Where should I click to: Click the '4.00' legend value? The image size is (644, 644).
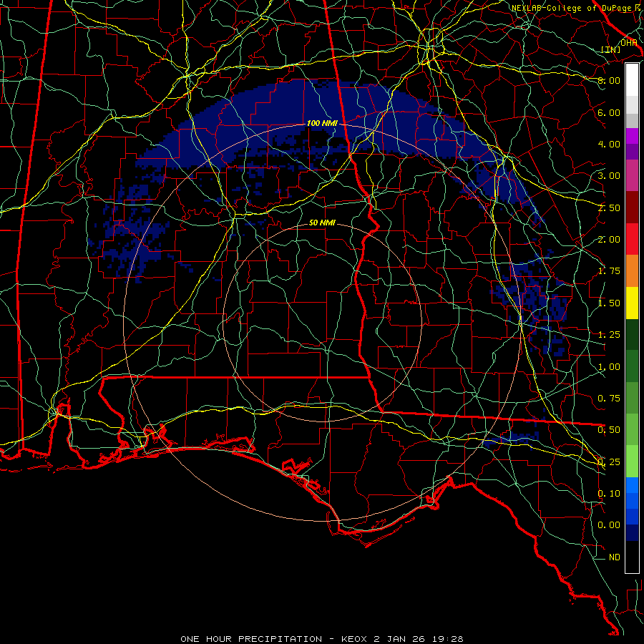[609, 144]
